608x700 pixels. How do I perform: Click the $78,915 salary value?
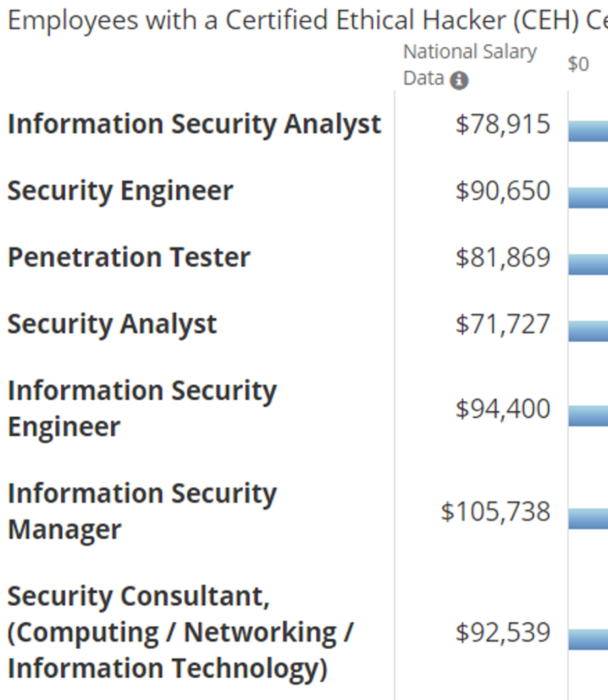click(503, 124)
